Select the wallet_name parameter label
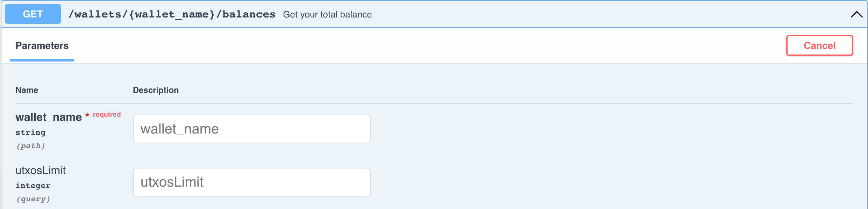Image resolution: width=868 pixels, height=209 pixels. 49,117
